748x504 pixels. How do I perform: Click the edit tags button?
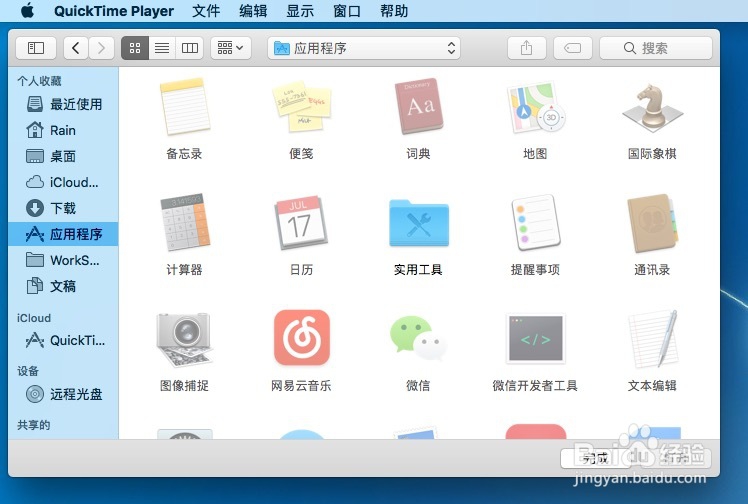[572, 48]
